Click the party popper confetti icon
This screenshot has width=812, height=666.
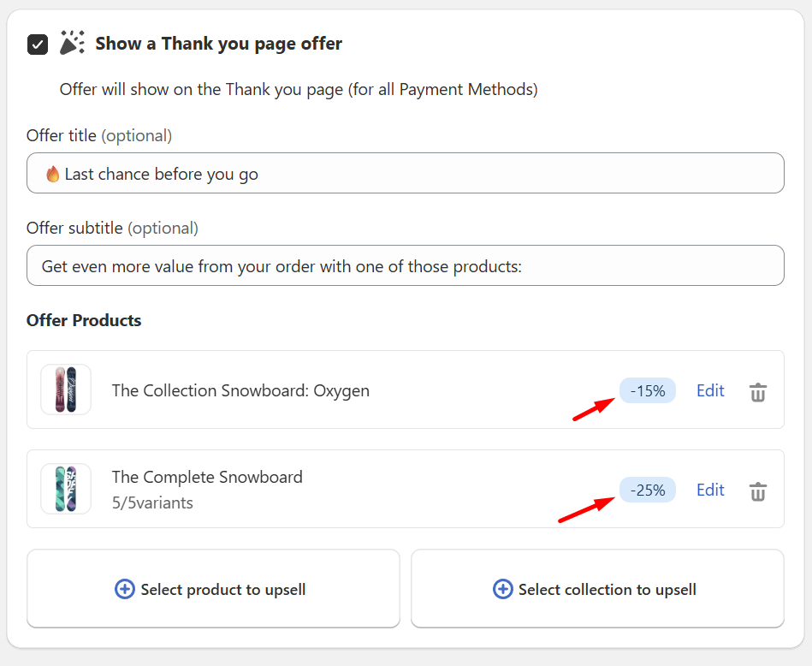point(72,43)
